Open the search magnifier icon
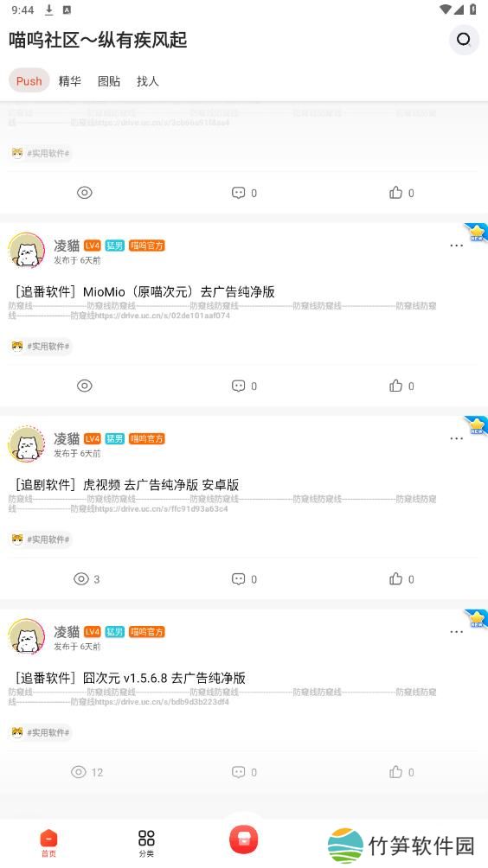This screenshot has width=488, height=868. (x=464, y=39)
